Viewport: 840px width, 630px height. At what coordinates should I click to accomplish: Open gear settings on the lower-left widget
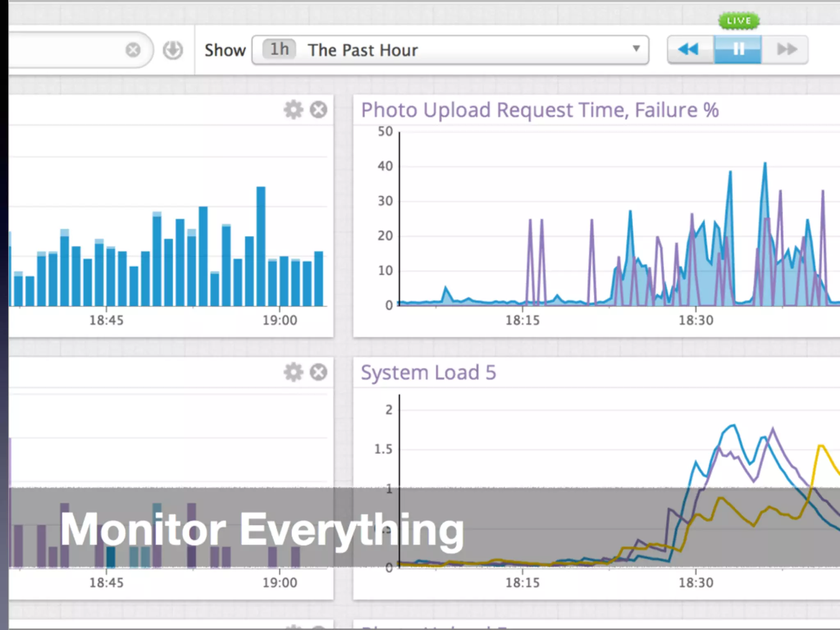tap(293, 372)
